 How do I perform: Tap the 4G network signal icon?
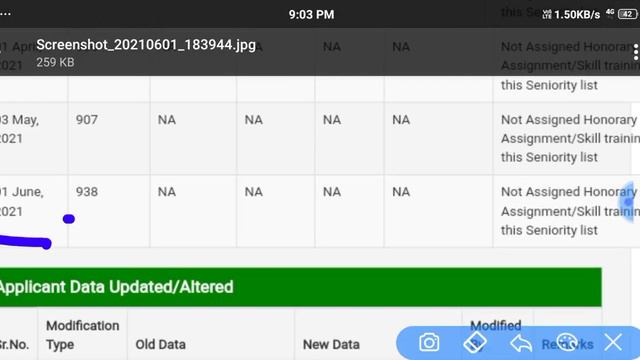click(x=610, y=13)
